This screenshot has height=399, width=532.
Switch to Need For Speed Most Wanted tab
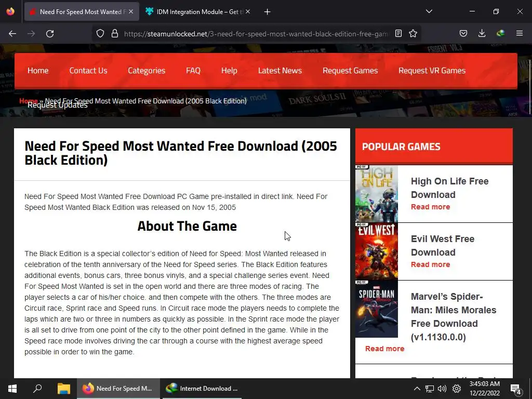82,11
